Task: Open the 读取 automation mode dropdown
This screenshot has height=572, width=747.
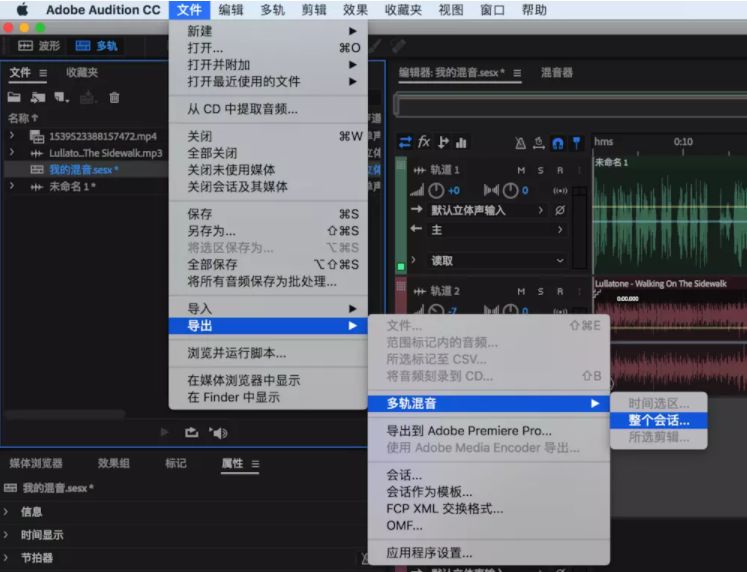Action: (x=497, y=261)
